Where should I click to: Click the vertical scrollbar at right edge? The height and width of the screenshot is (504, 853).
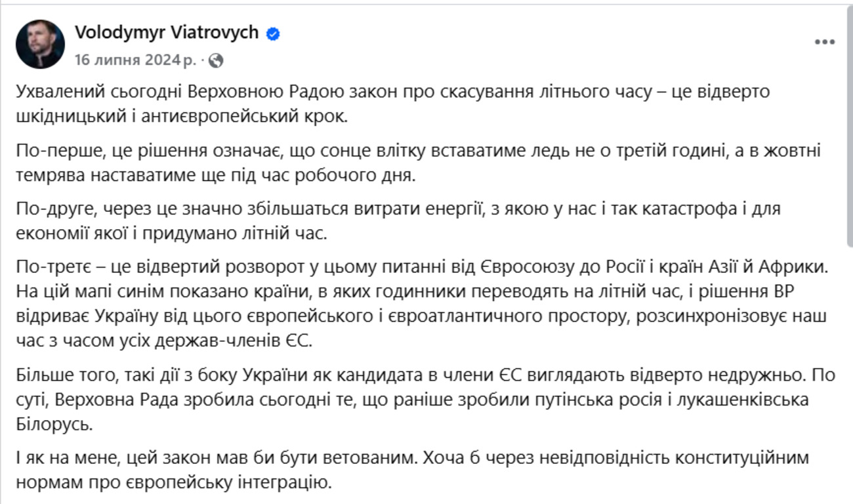[x=850, y=131]
